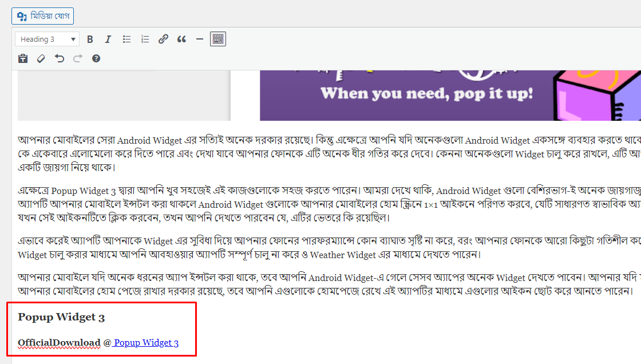Viewport: 641px width, 364px height.
Task: Insert a hyperlink
Action: (163, 38)
